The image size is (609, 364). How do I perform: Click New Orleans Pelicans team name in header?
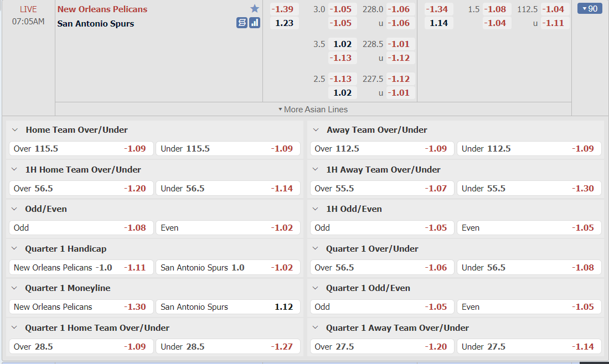(x=102, y=9)
